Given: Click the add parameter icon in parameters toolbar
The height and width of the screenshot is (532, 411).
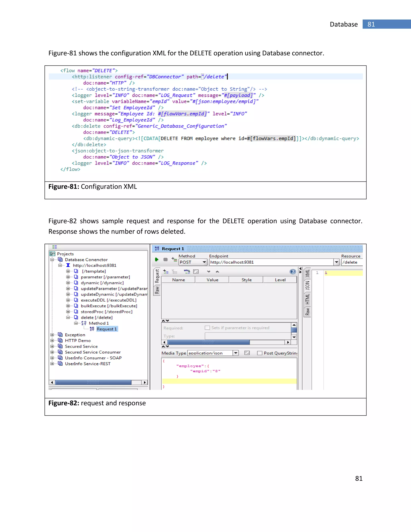Looking at the screenshot, I should [x=166, y=271].
